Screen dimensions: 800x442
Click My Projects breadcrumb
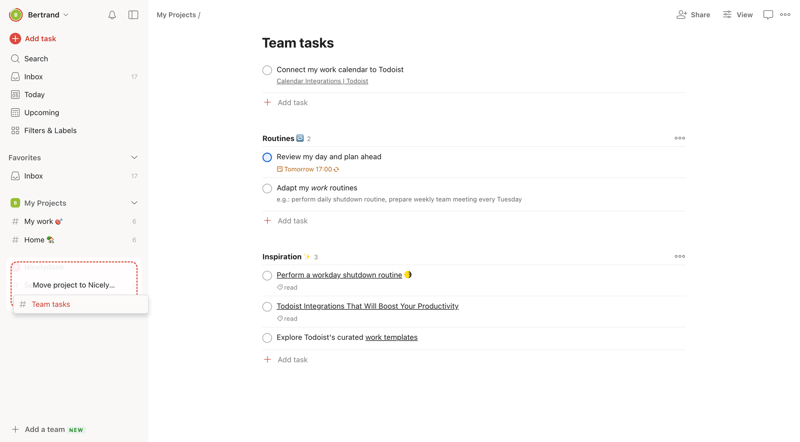(x=176, y=15)
